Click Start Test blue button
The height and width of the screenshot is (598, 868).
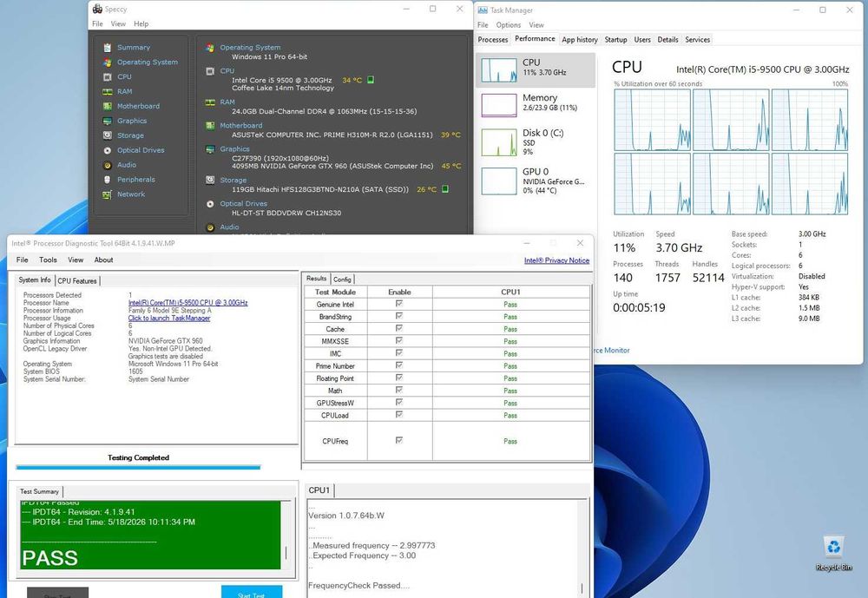(252, 592)
